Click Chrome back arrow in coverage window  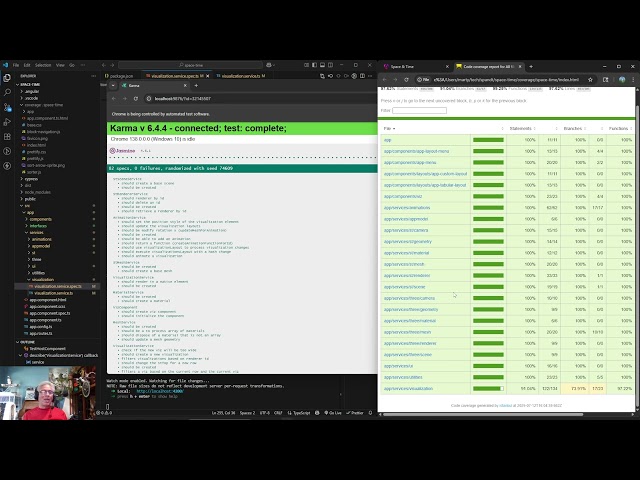pyautogui.click(x=384, y=80)
